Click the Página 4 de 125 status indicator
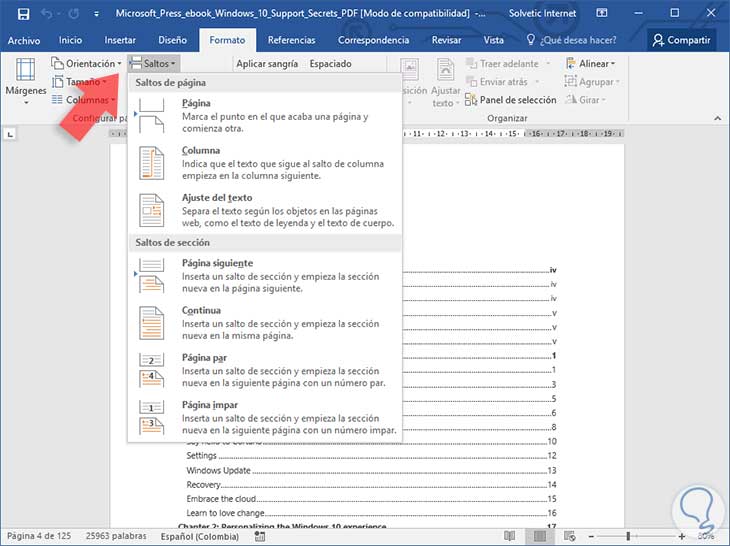The height and width of the screenshot is (546, 730). [39, 536]
